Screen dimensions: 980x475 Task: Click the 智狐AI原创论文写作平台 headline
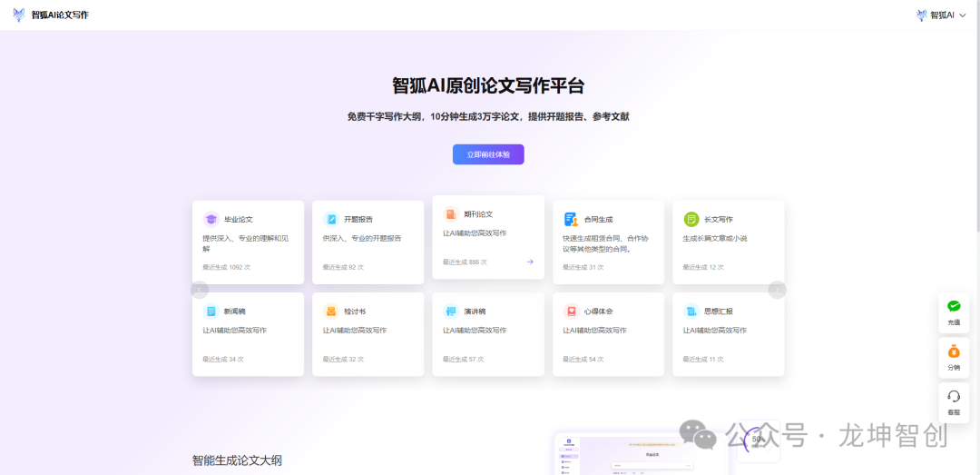[x=488, y=85]
